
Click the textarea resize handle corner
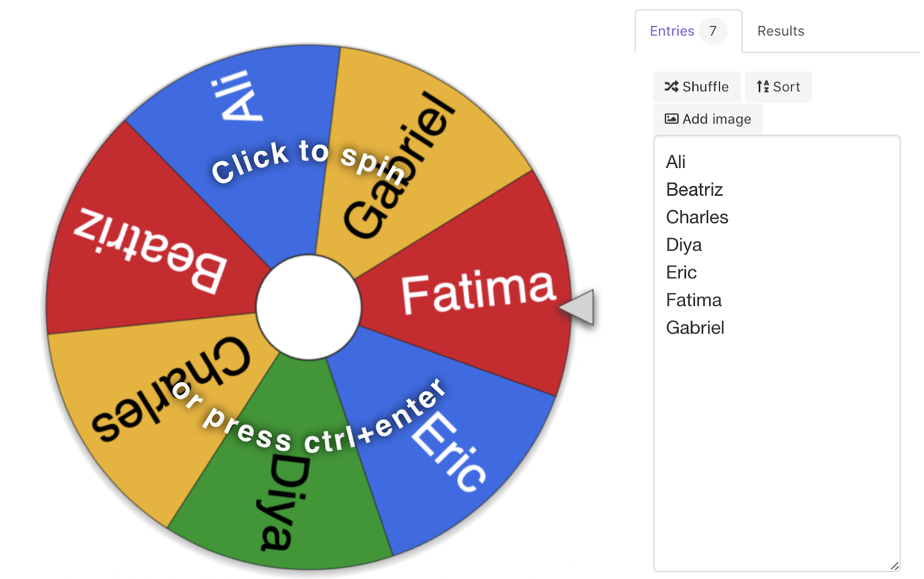point(895,566)
